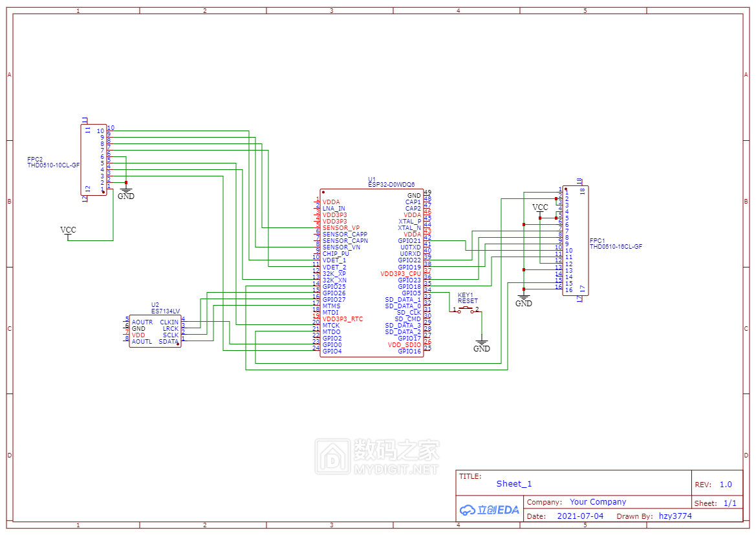756x535 pixels.
Task: Click the ESP32-D0WDQ6 part name label
Action: pyautogui.click(x=391, y=184)
